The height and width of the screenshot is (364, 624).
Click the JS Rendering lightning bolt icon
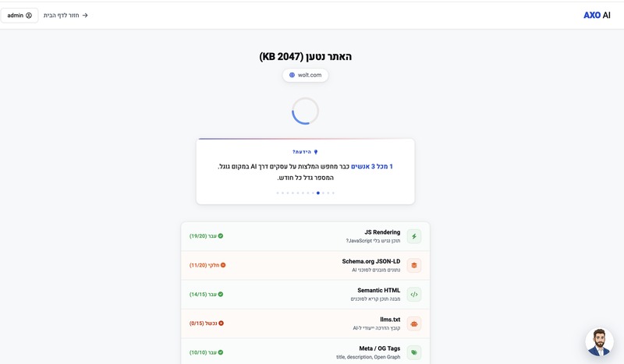pyautogui.click(x=413, y=236)
